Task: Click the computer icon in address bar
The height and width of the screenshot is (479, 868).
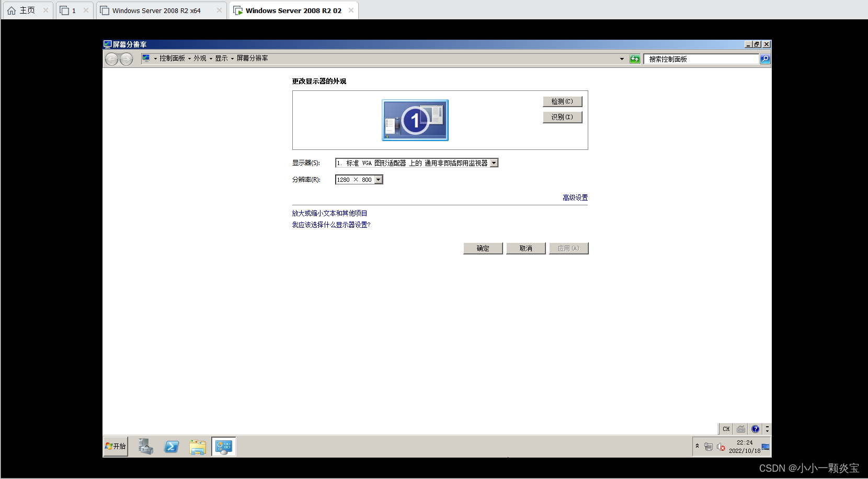Action: tap(146, 59)
